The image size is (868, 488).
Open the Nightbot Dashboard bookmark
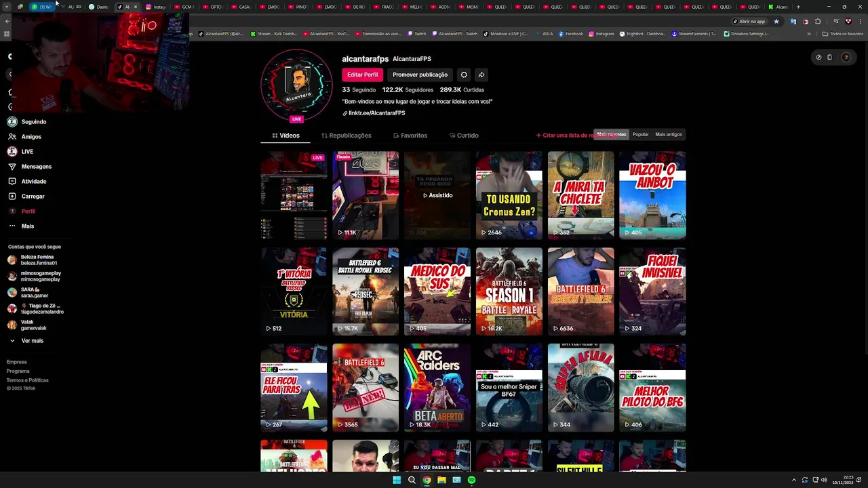tap(642, 34)
